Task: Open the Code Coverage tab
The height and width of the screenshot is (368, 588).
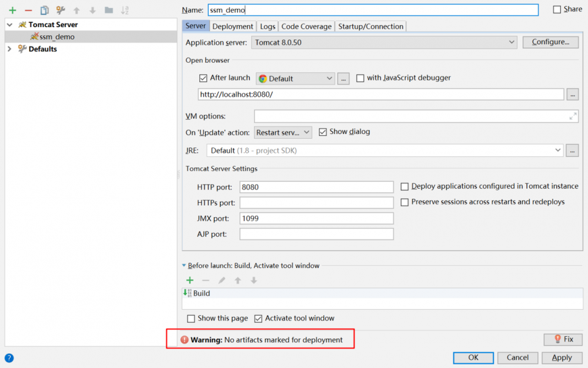Action: [x=306, y=26]
